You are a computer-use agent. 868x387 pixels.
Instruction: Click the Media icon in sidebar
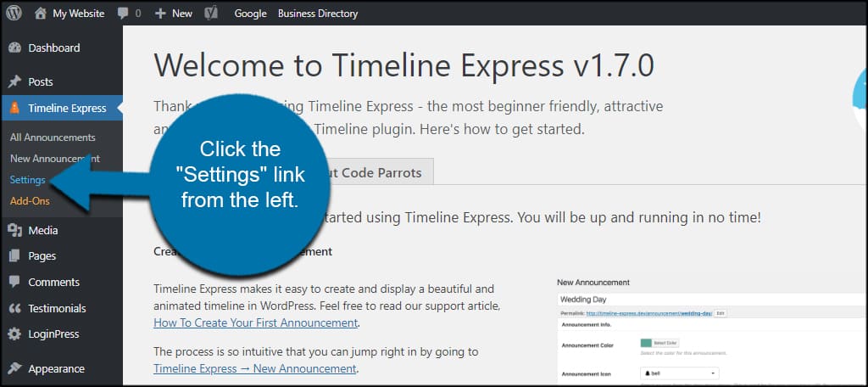point(15,231)
